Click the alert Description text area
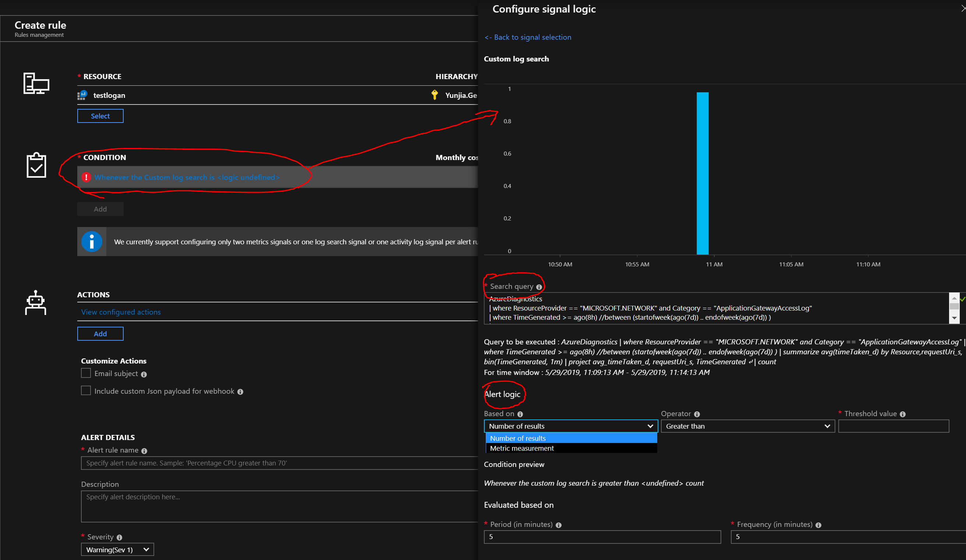The width and height of the screenshot is (966, 560). [279, 506]
